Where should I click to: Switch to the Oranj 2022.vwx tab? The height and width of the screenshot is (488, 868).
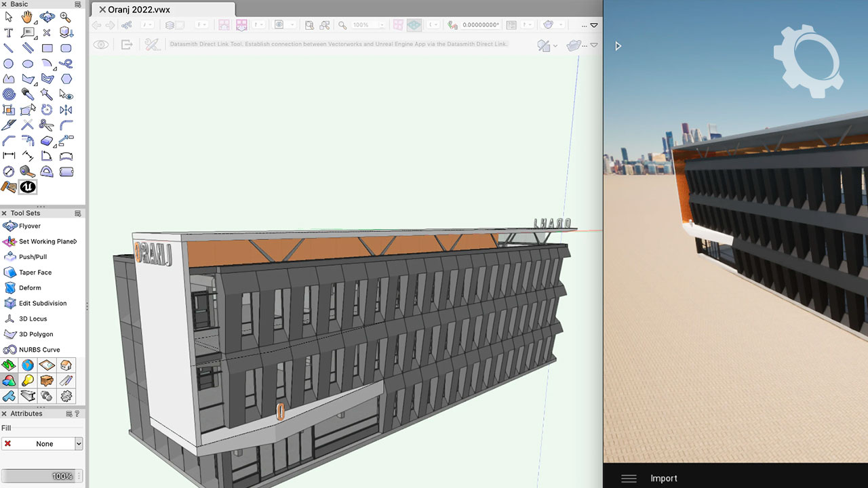tap(139, 9)
